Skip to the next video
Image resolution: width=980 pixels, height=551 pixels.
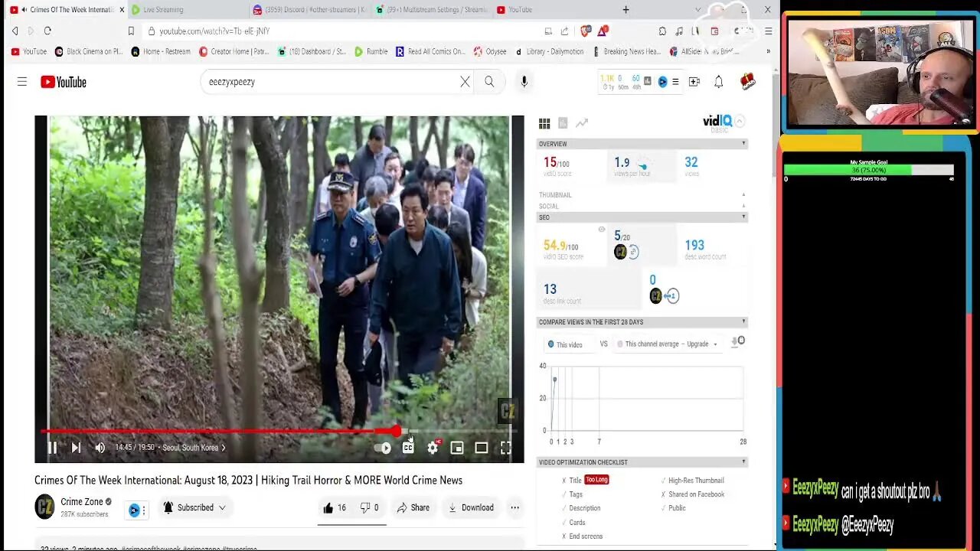coord(76,448)
